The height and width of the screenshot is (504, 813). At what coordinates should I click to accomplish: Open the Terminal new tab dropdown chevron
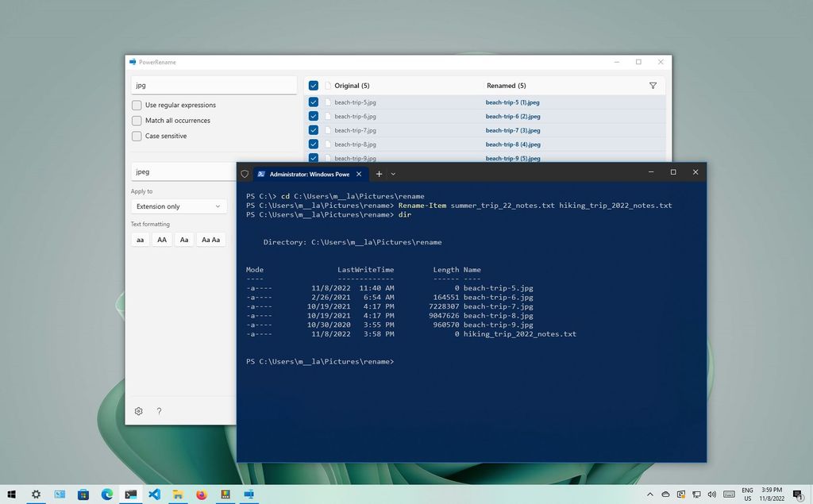pyautogui.click(x=393, y=173)
